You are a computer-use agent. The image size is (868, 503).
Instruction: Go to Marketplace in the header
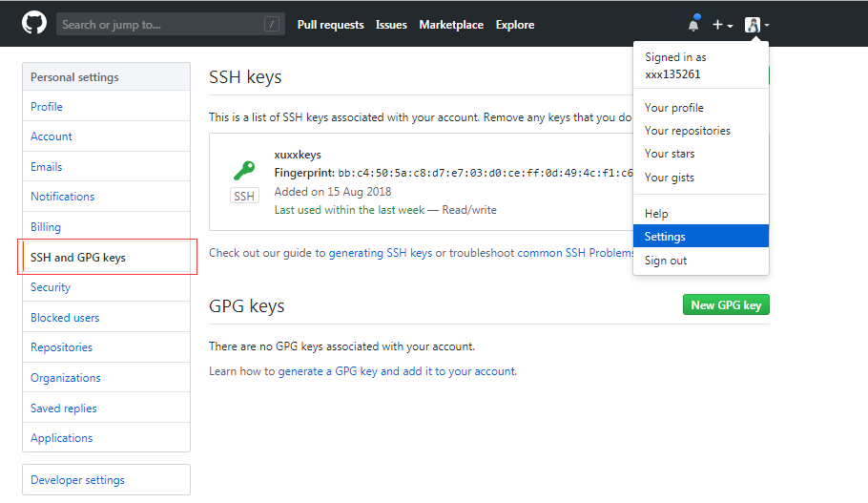click(451, 25)
